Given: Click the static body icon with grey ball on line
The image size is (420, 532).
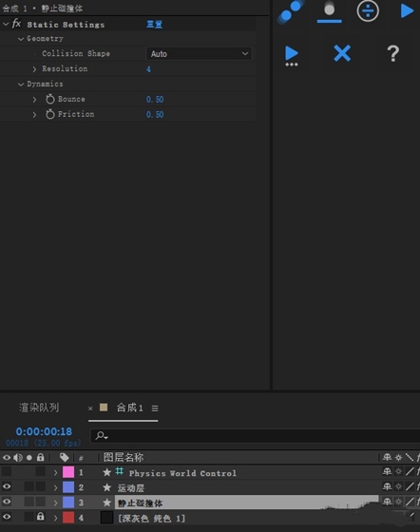Looking at the screenshot, I should click(329, 11).
